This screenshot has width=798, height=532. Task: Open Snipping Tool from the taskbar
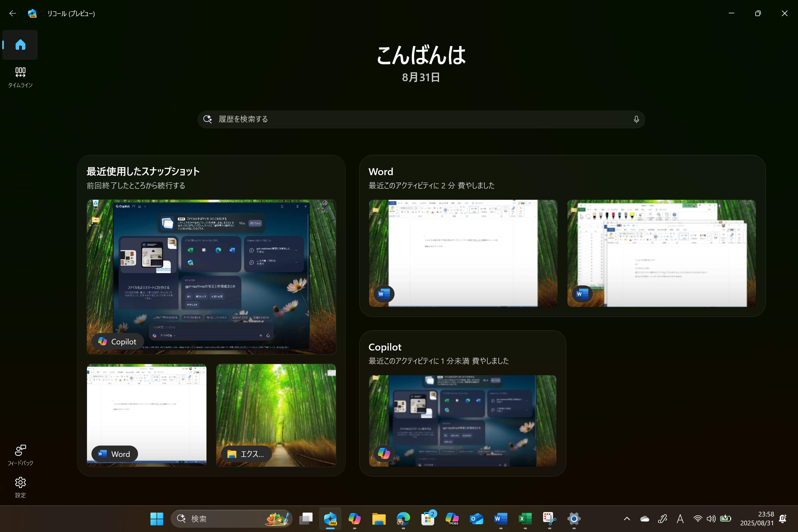point(549,519)
